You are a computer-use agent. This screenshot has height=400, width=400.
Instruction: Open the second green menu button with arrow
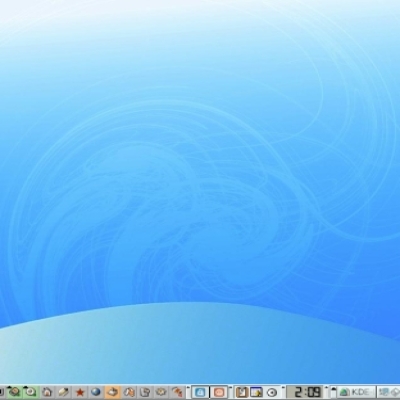(31, 392)
